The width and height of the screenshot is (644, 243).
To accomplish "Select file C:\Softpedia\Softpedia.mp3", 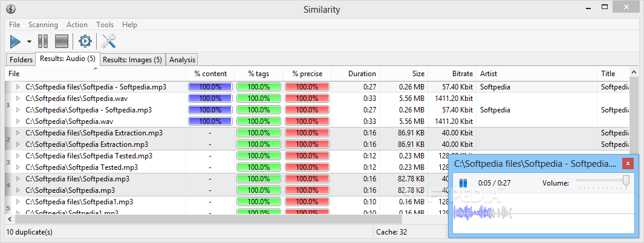I will point(70,190).
